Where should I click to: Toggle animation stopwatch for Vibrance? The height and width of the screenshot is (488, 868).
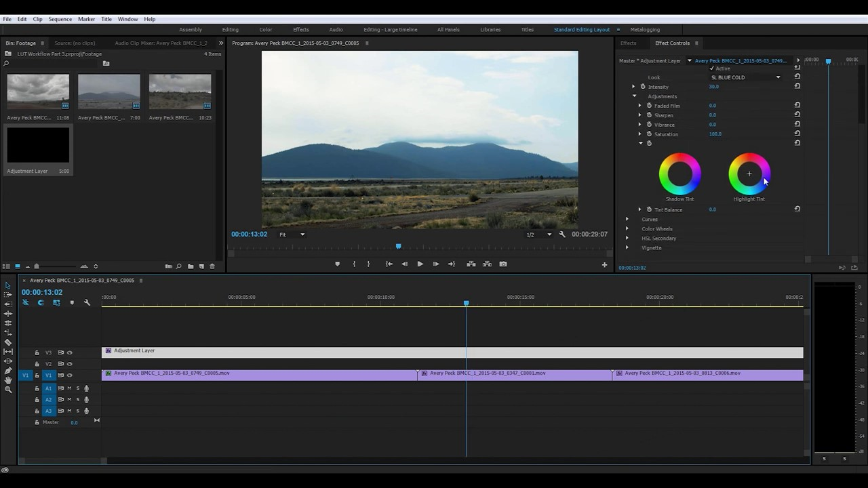coord(649,125)
